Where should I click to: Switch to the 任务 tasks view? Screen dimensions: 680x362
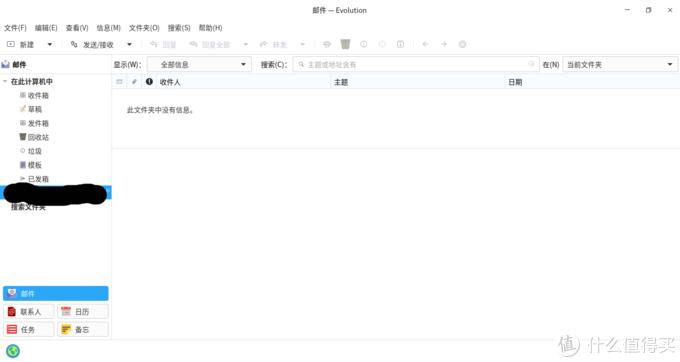pyautogui.click(x=29, y=329)
